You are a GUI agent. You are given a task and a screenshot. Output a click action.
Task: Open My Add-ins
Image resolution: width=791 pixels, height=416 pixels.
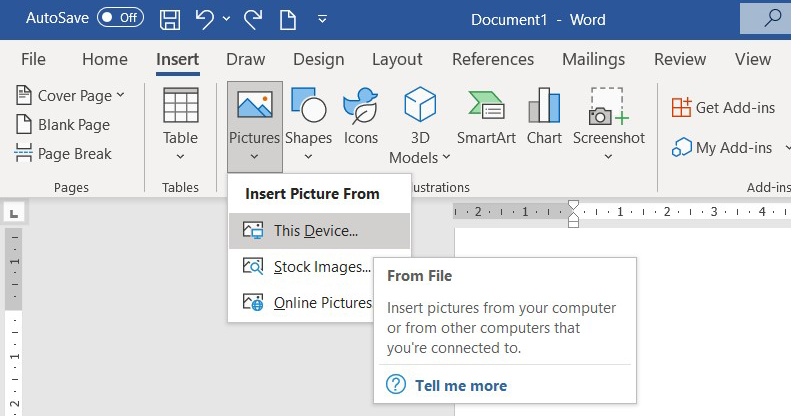tap(722, 148)
